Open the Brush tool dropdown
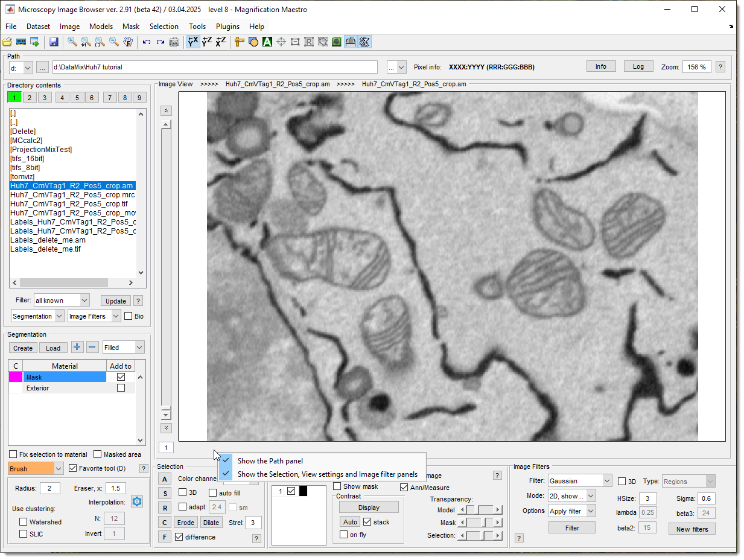 point(59,468)
